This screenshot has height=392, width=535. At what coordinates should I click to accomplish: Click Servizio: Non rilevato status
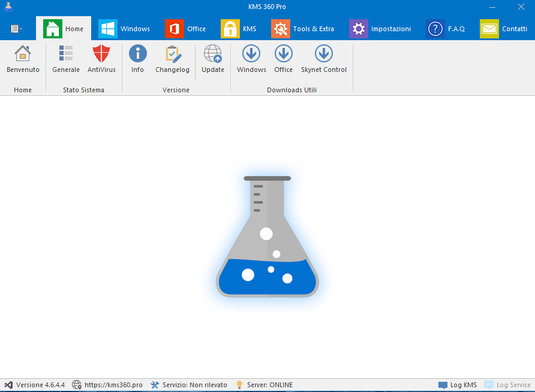[x=189, y=385]
